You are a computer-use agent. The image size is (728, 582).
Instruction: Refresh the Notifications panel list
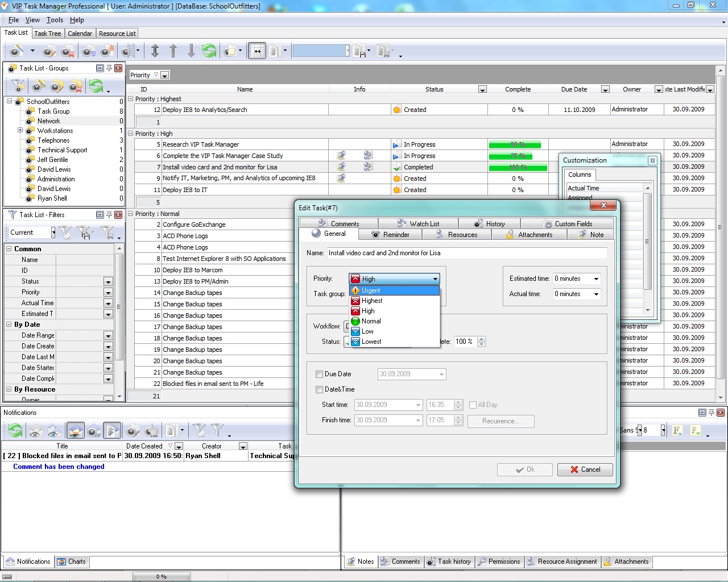click(15, 431)
